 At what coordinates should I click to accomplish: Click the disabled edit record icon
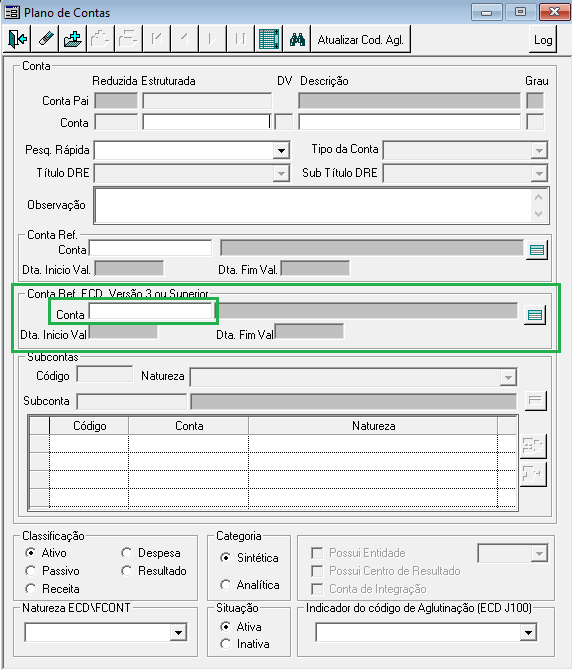point(100,39)
